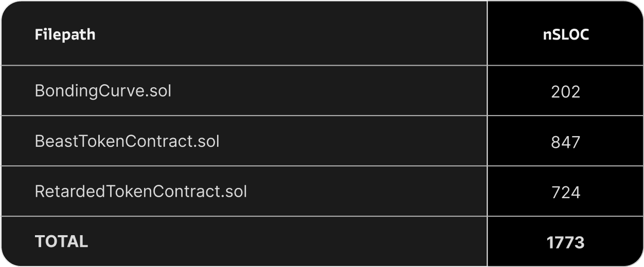Select the 847 nSLOC value
The width and height of the screenshot is (644, 267).
[x=566, y=142]
